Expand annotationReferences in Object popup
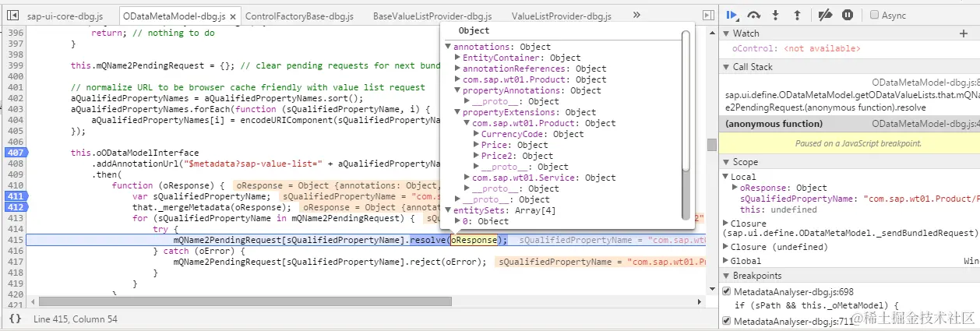 click(457, 69)
